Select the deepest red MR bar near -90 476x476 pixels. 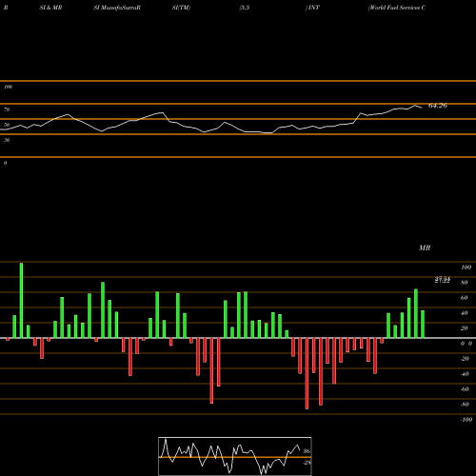point(307,373)
